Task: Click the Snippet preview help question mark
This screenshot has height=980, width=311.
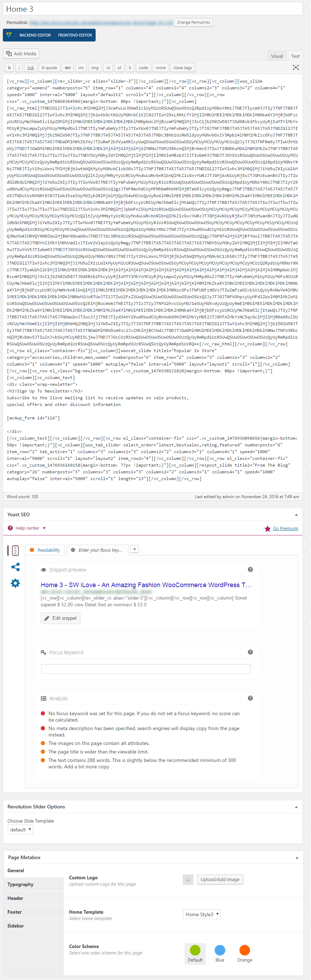Action: 250,569
